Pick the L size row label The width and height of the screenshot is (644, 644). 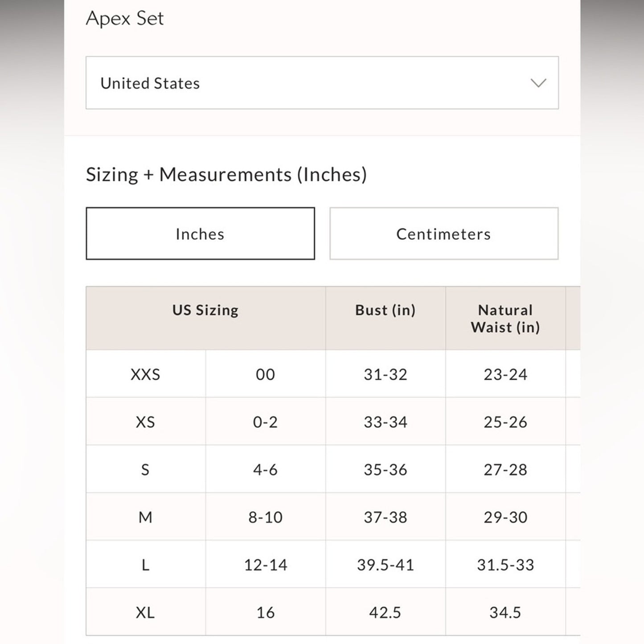coord(145,565)
